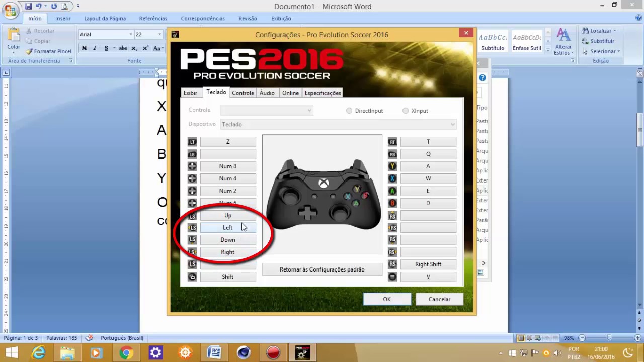Image resolution: width=644 pixels, height=362 pixels.
Task: Click the Português (Brasil) language indicator
Action: pos(122,338)
